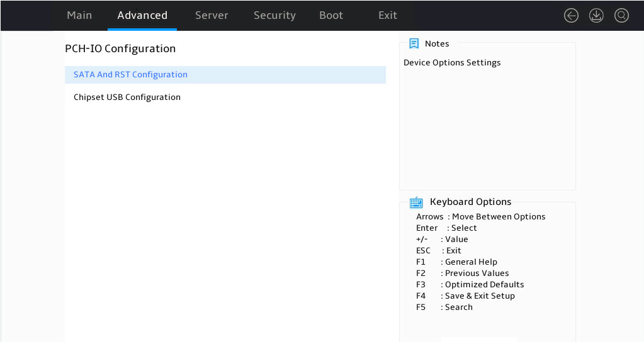
Task: Open search via magnifier icon
Action: click(x=621, y=16)
